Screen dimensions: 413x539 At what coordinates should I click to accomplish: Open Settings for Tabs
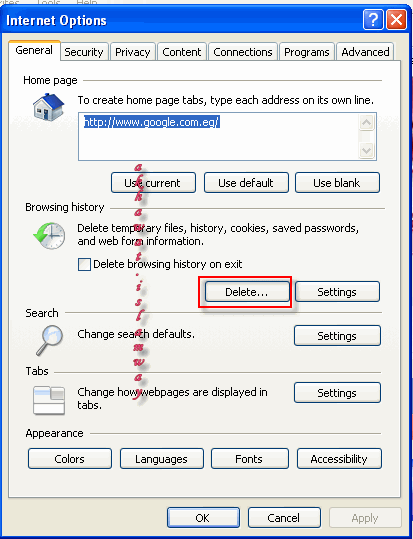(x=337, y=393)
